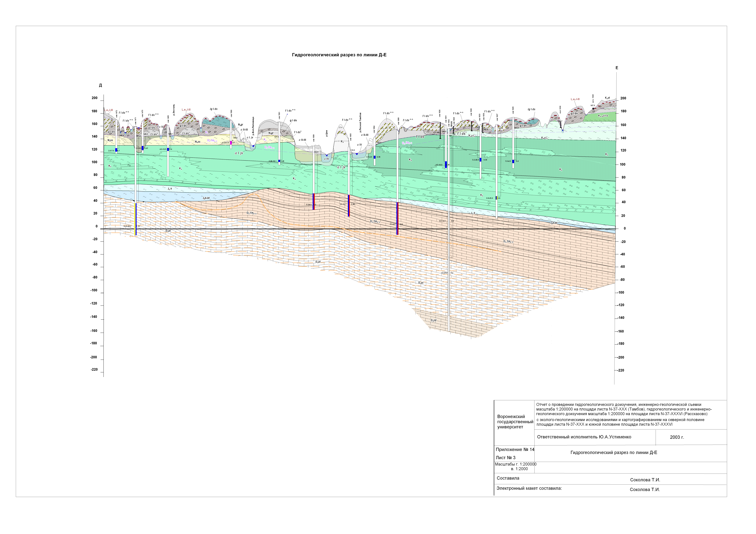
Task: Click the section title inside the title block
Action: (x=614, y=453)
